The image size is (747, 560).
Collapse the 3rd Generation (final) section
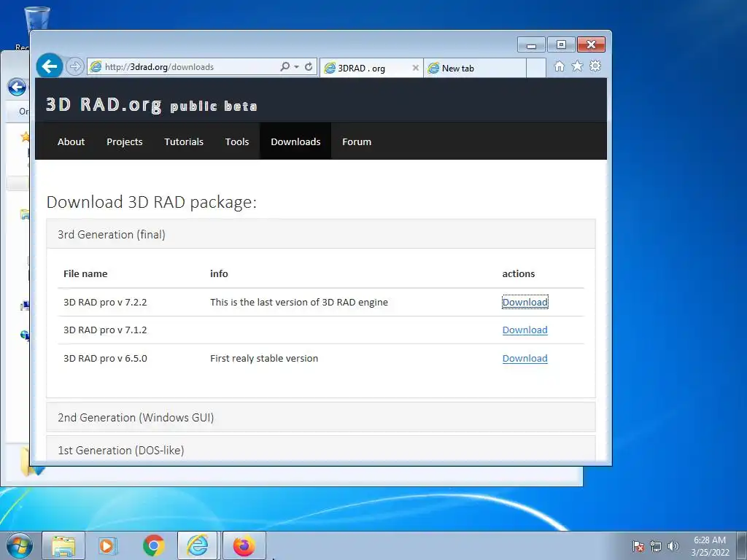point(321,234)
